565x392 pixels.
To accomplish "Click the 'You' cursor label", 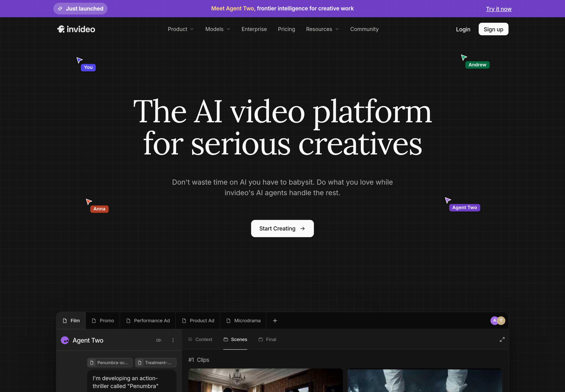I will click(x=88, y=67).
